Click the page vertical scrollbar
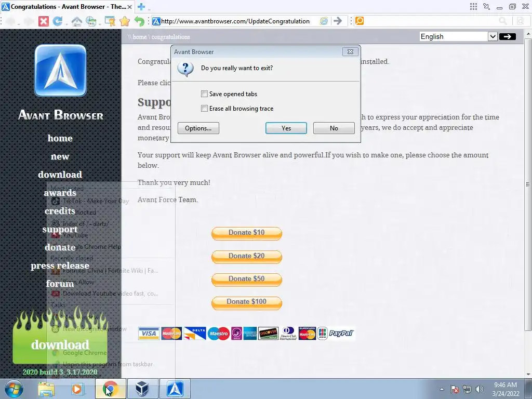This screenshot has height=399, width=532. click(x=528, y=184)
